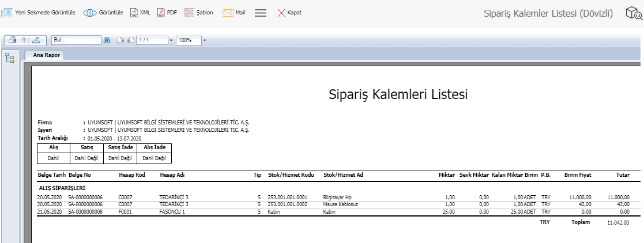This screenshot has height=243, width=644.
Task: Click the binoculars search icon
Action: [107, 40]
